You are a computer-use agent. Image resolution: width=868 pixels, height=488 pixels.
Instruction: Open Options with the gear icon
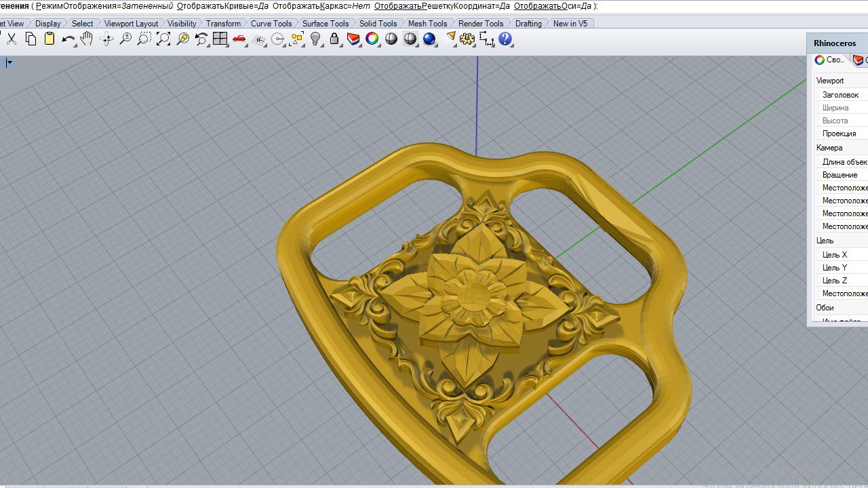(467, 39)
